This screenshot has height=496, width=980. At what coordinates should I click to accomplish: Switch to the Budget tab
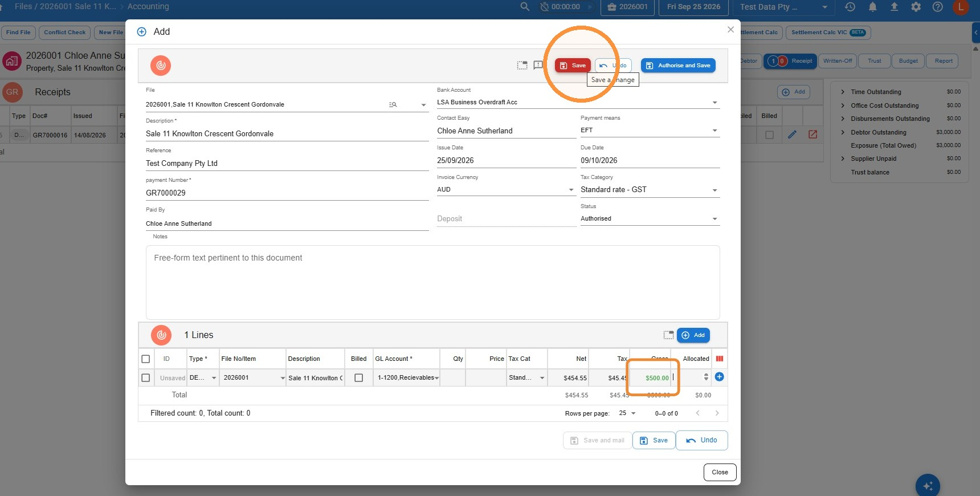click(908, 61)
